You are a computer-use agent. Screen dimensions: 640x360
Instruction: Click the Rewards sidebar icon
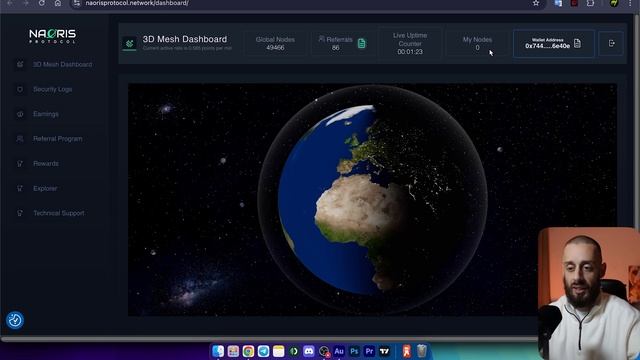[20, 164]
